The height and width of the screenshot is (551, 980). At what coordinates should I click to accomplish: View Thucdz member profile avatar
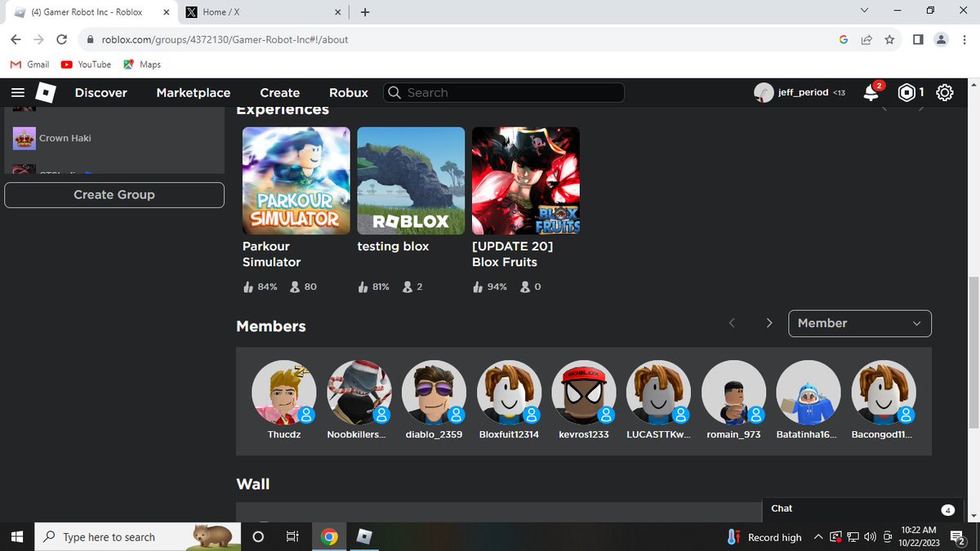tap(284, 392)
